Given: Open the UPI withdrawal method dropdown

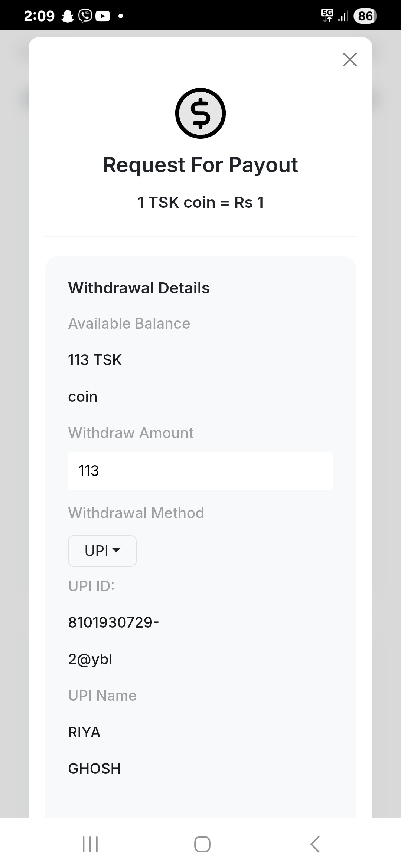Looking at the screenshot, I should [x=102, y=551].
